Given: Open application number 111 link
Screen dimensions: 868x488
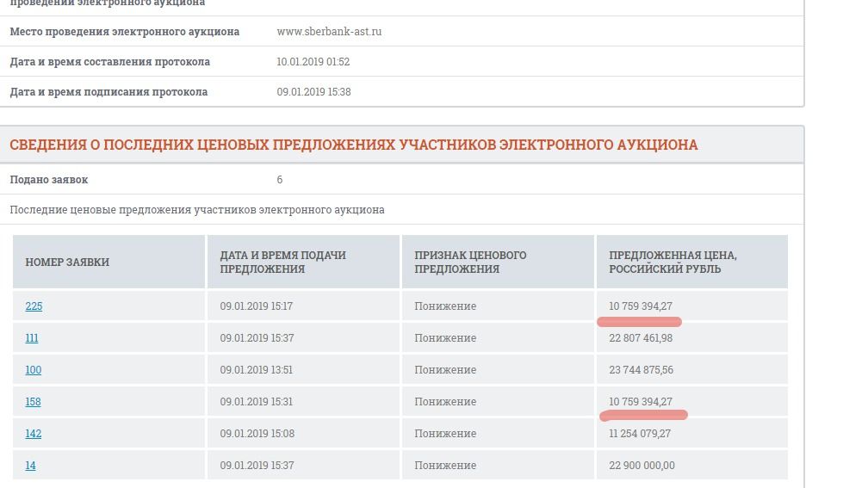Looking at the screenshot, I should 32,338.
